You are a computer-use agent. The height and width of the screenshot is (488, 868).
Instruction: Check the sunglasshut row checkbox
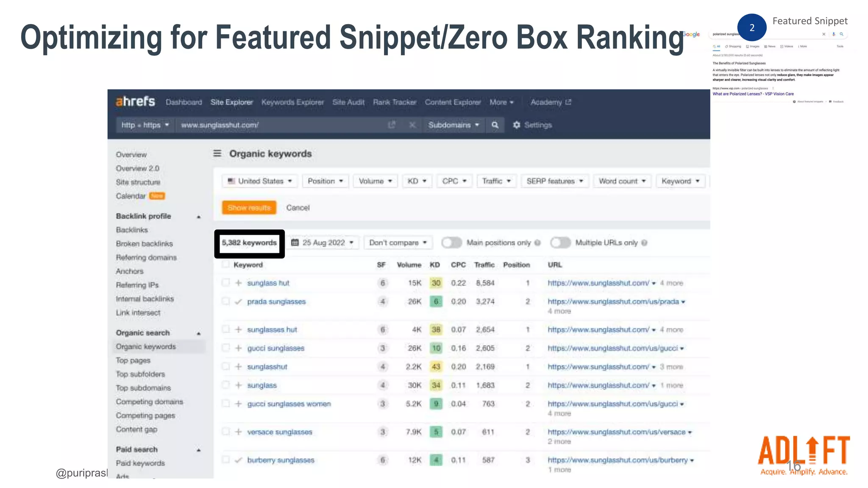tap(225, 366)
